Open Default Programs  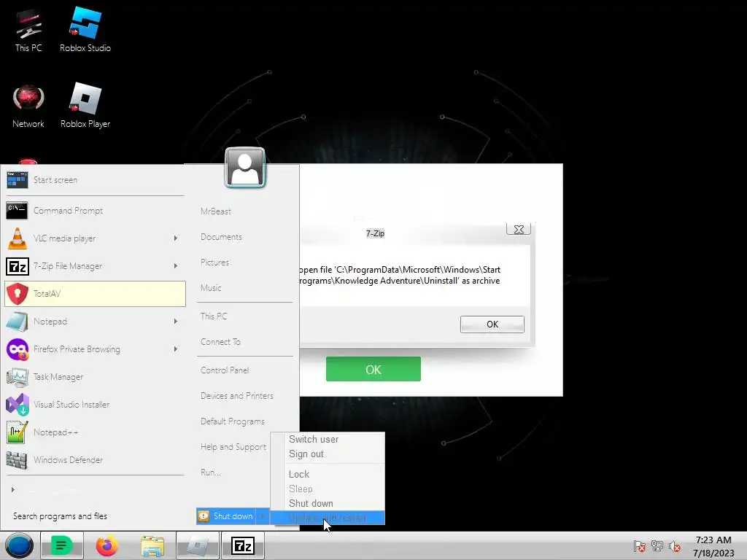pyautogui.click(x=233, y=421)
